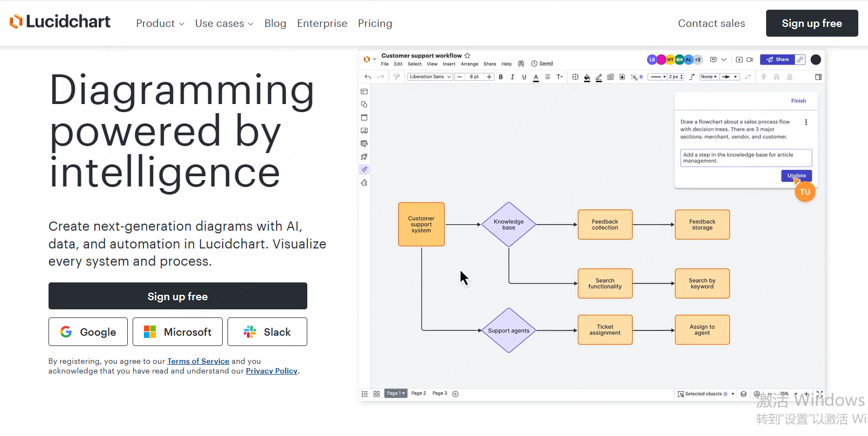Click the Update button in the AI panel
The width and height of the screenshot is (868, 436).
pos(796,176)
